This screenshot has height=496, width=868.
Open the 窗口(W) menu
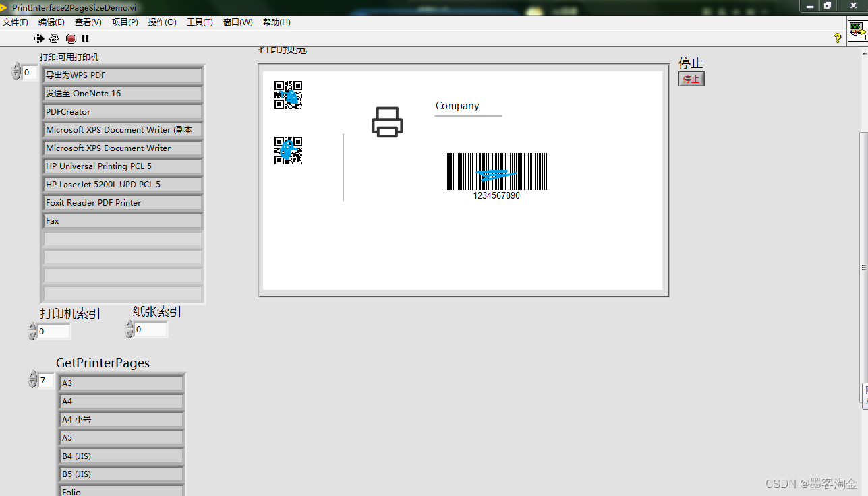(x=238, y=22)
